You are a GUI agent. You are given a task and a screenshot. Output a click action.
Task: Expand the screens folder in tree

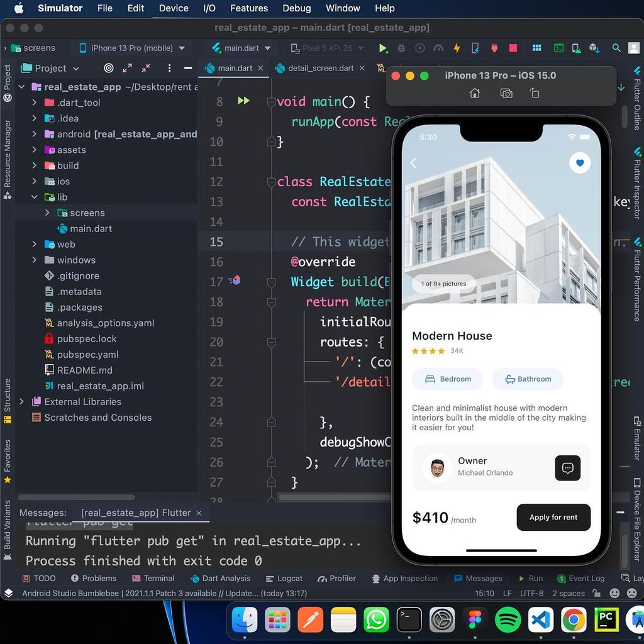pyautogui.click(x=47, y=213)
